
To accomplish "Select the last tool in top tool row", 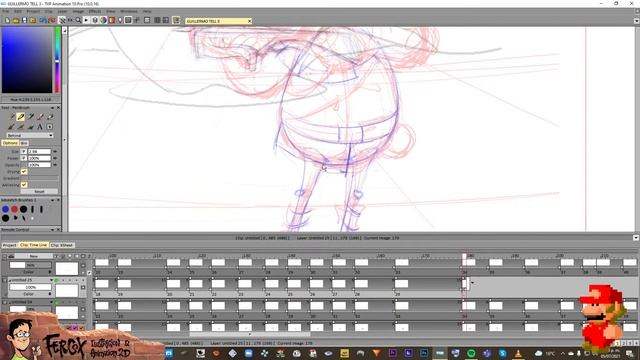I will [50, 117].
